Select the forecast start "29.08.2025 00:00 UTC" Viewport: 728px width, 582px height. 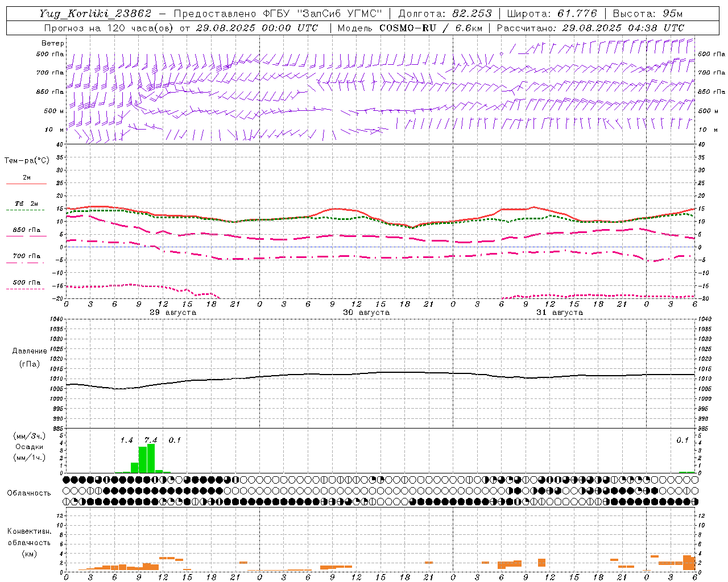coord(257,28)
